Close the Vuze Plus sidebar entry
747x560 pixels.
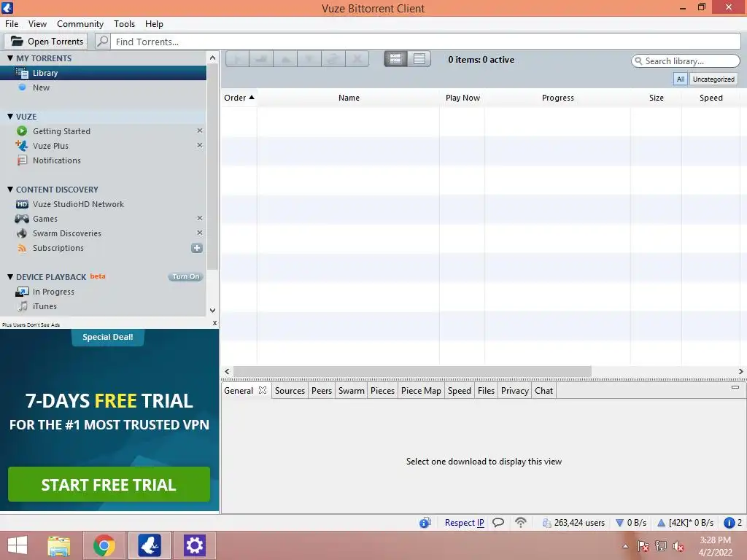pos(200,145)
